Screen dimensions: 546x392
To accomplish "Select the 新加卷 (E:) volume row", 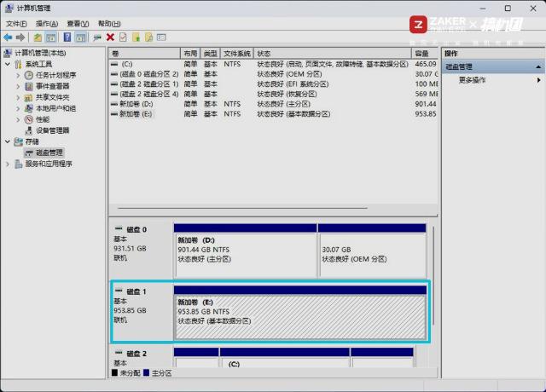I will tap(273, 114).
